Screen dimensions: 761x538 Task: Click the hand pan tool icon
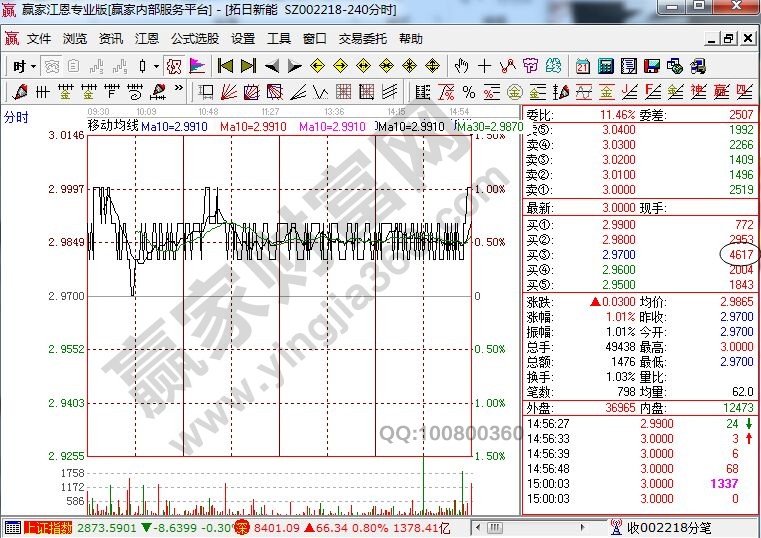point(461,66)
